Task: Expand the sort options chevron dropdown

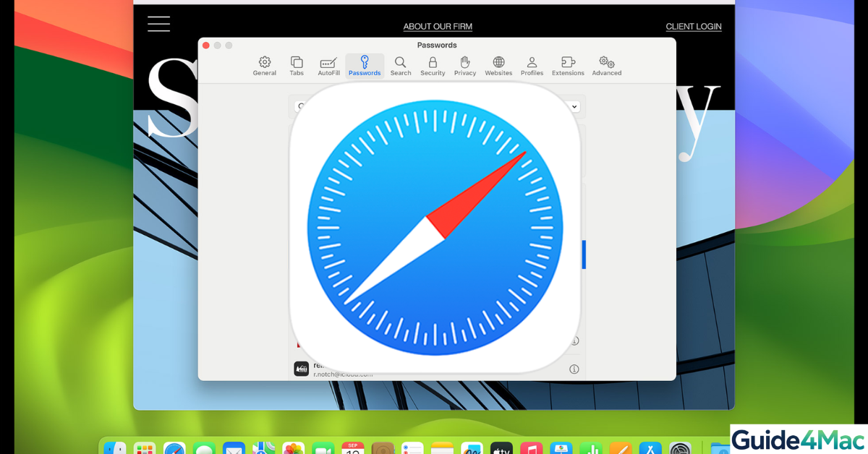Action: pos(574,106)
